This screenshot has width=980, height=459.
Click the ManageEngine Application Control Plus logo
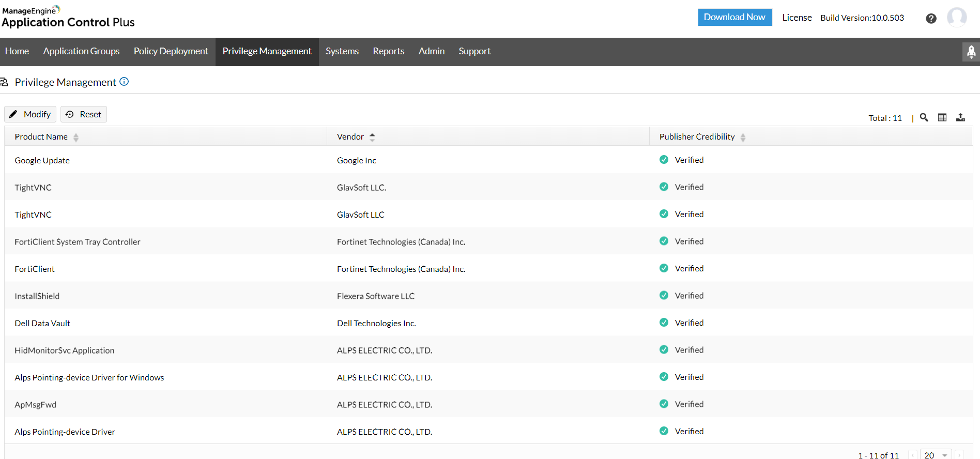(68, 17)
